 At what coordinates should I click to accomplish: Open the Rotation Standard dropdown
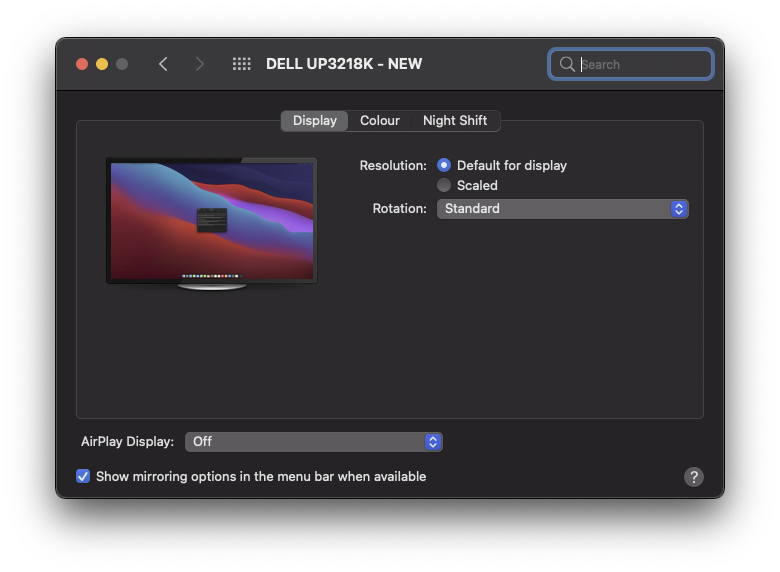563,209
